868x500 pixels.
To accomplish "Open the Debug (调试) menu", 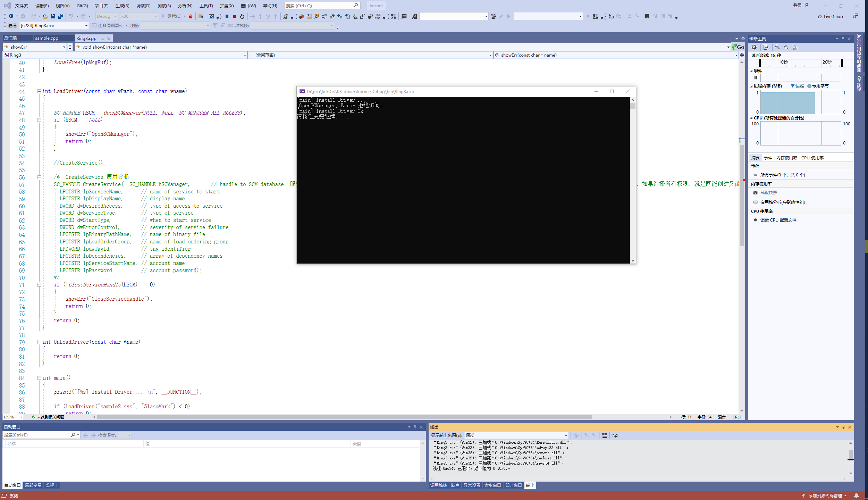I will point(143,6).
